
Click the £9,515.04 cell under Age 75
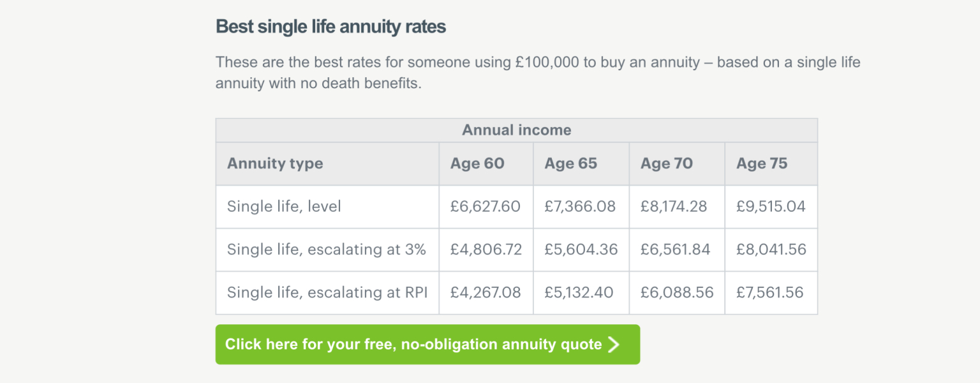771,207
